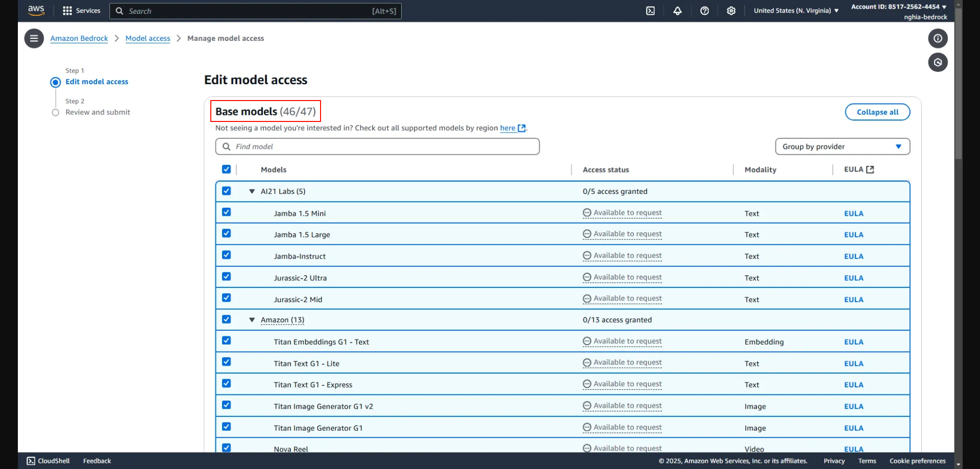This screenshot has height=469, width=980.
Task: Click the page vertical scrollbar thumb
Action: tap(958, 84)
